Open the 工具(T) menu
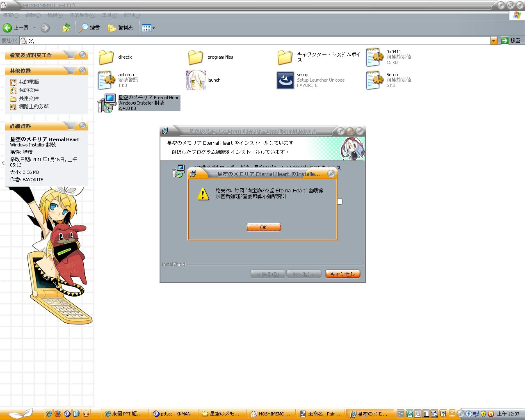This screenshot has width=525, height=420. click(110, 15)
